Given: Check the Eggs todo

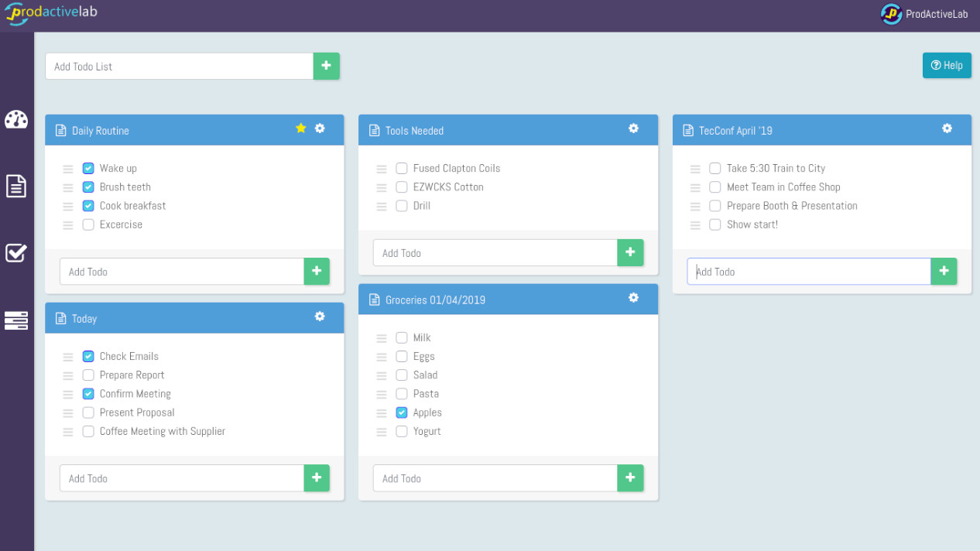Looking at the screenshot, I should (402, 356).
